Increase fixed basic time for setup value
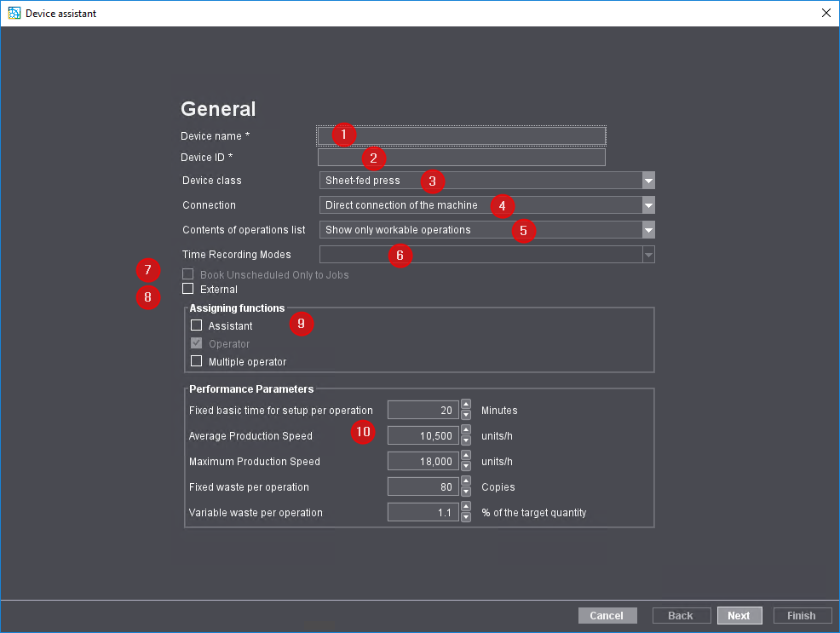Viewport: 840px width, 633px height. (x=465, y=406)
